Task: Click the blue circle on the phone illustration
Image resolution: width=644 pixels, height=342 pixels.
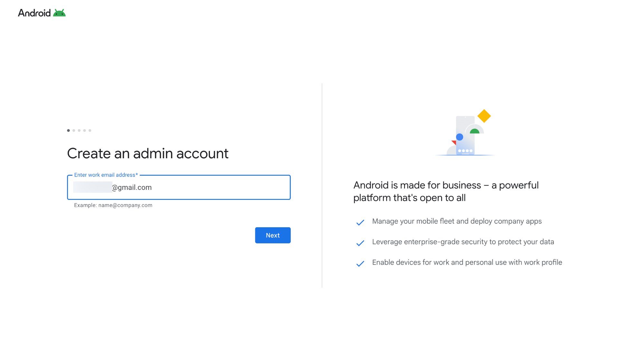Action: click(459, 137)
